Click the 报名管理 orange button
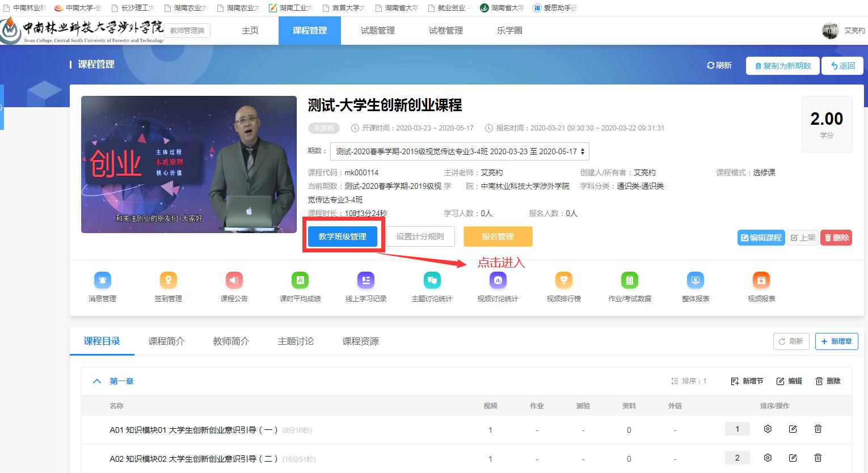 click(x=498, y=236)
